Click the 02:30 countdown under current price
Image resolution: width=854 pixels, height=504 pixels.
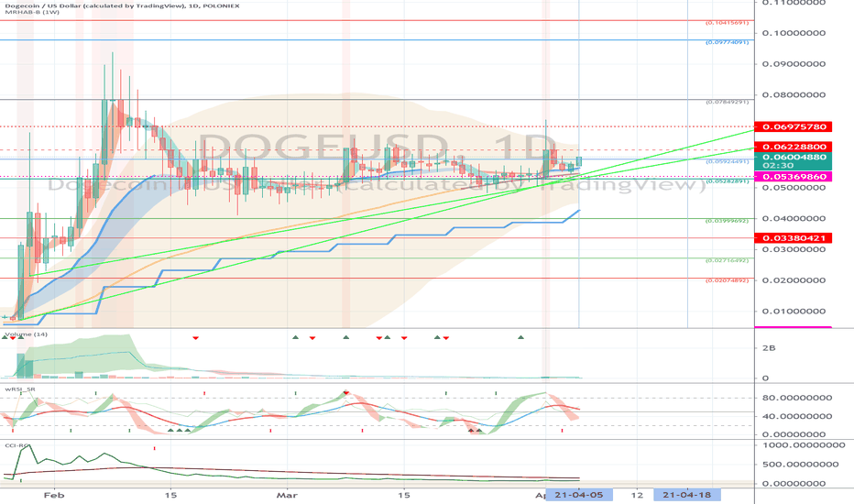[x=778, y=165]
